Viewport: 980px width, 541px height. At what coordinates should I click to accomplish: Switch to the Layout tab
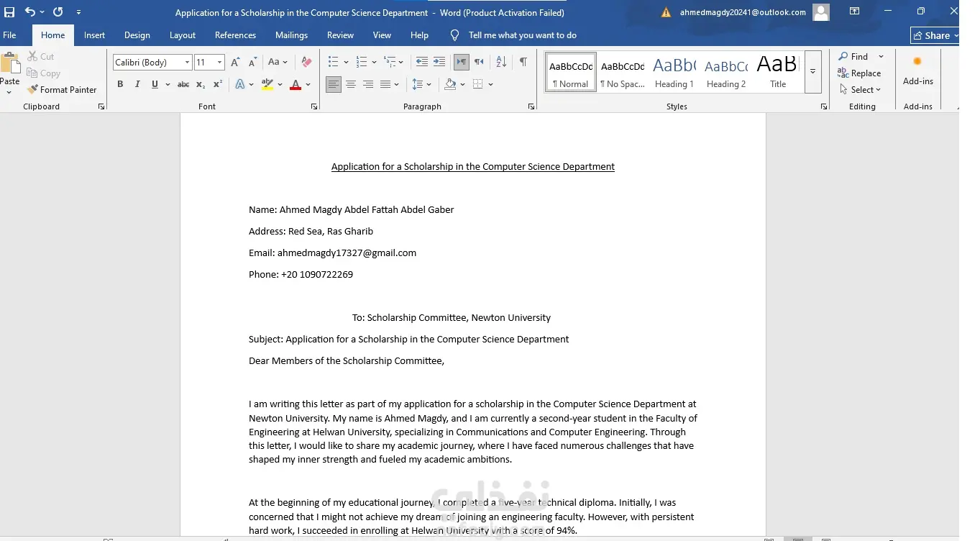tap(183, 35)
